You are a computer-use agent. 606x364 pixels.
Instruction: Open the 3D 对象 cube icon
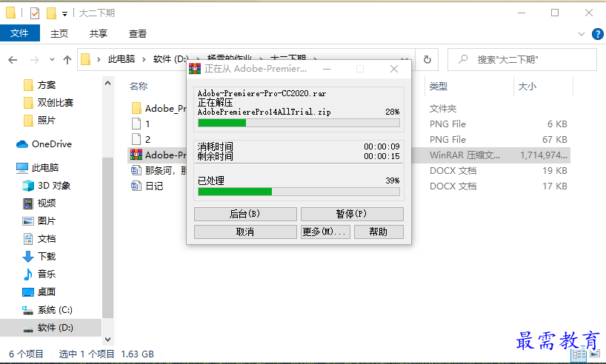click(x=28, y=186)
